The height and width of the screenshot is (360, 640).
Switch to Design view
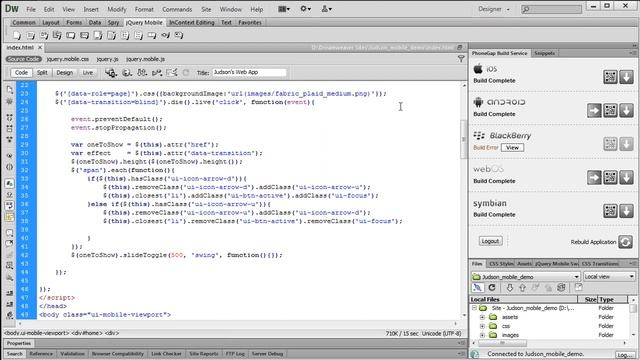click(x=64, y=73)
